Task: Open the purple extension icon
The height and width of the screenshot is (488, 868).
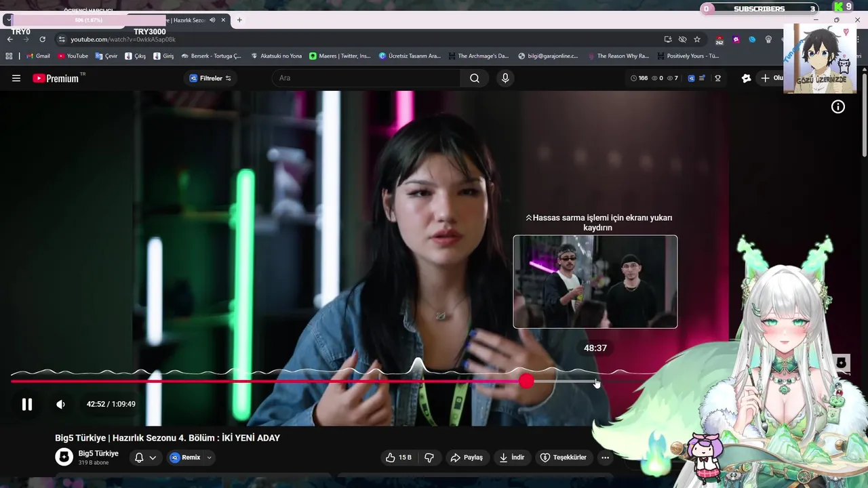Action: (736, 39)
